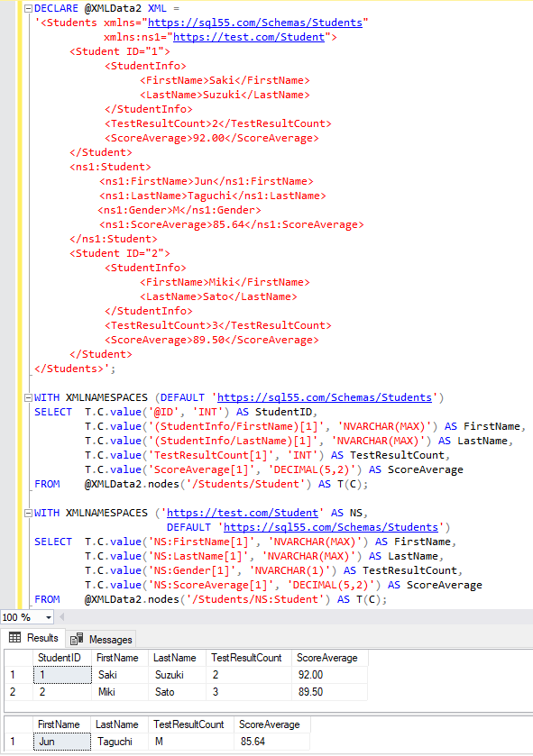Click the horizontal scrollbar left arrow
533x756 pixels.
pos(61,616)
